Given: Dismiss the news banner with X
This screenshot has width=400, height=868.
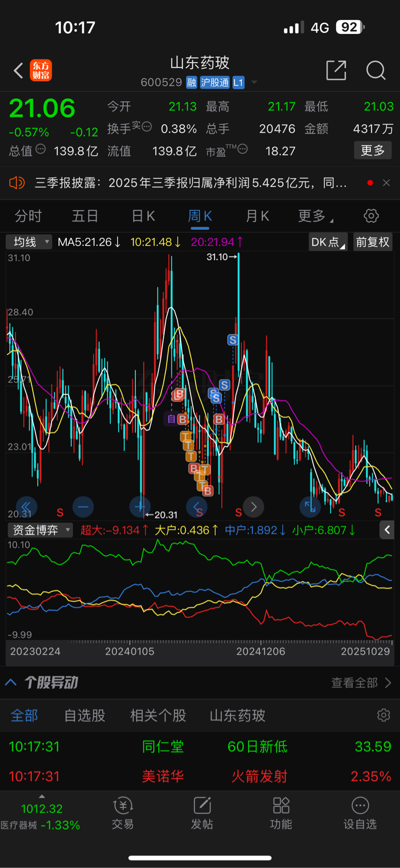Looking at the screenshot, I should tap(386, 183).
